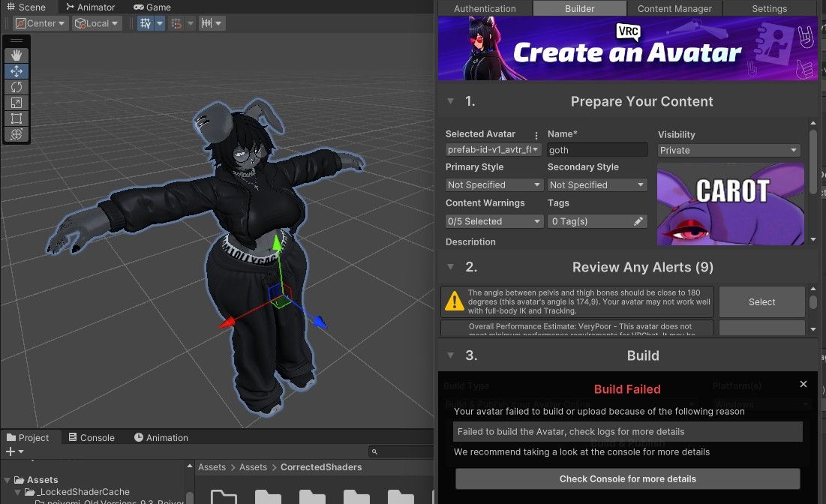This screenshot has width=826, height=504.
Task: Click the failure reason message box
Action: pyautogui.click(x=628, y=431)
